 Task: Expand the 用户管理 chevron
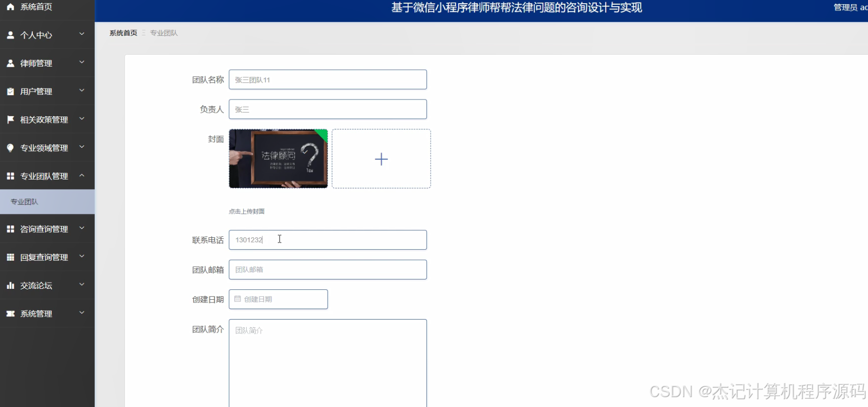(82, 91)
